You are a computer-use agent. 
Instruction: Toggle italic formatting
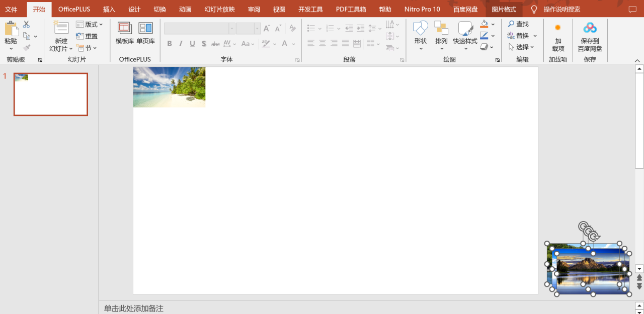180,44
